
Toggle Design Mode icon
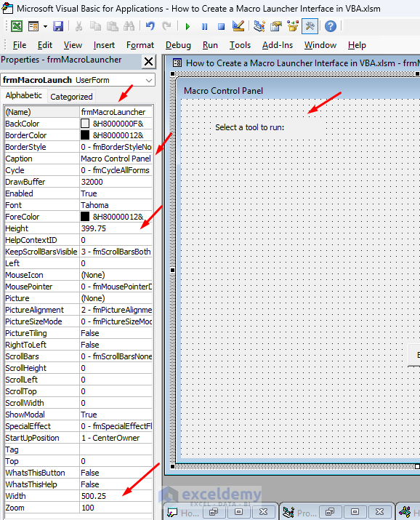tap(238, 26)
